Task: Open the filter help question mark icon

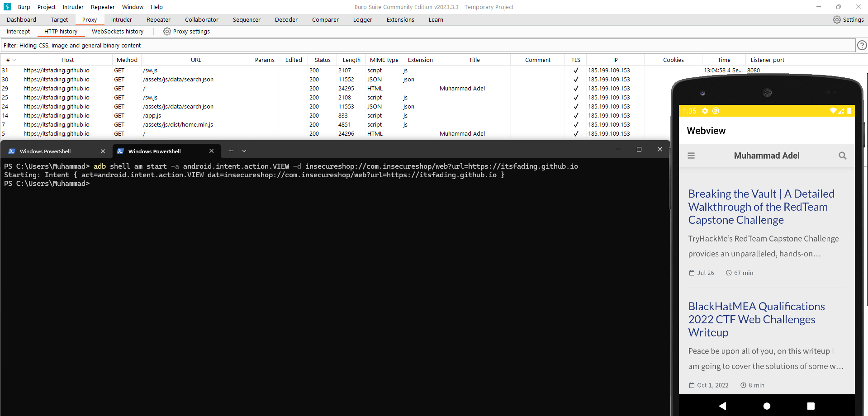Action: click(862, 45)
